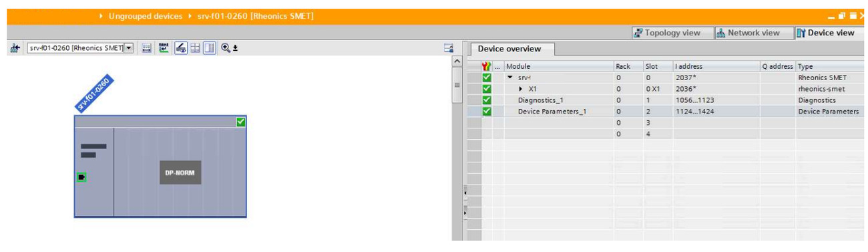
Task: Click the I address column header
Action: [x=716, y=66]
